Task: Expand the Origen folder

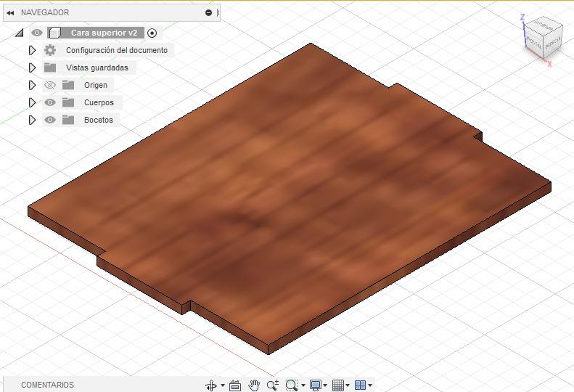Action: (32, 85)
